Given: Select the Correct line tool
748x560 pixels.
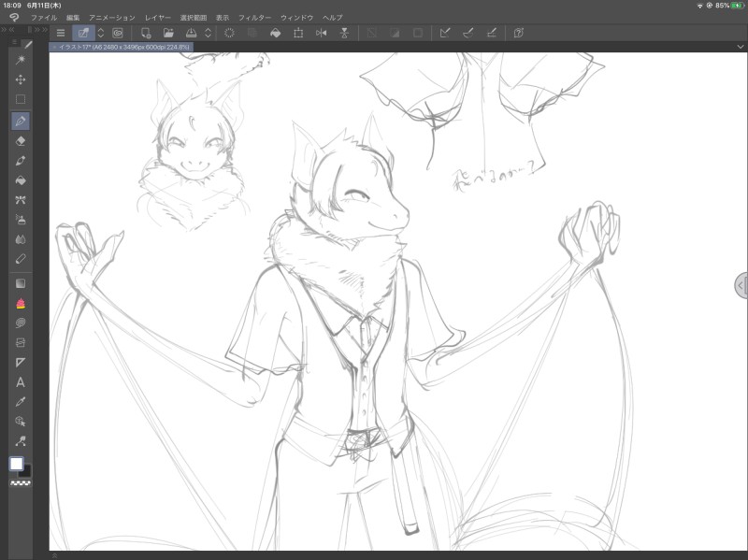Looking at the screenshot, I should click(21, 441).
